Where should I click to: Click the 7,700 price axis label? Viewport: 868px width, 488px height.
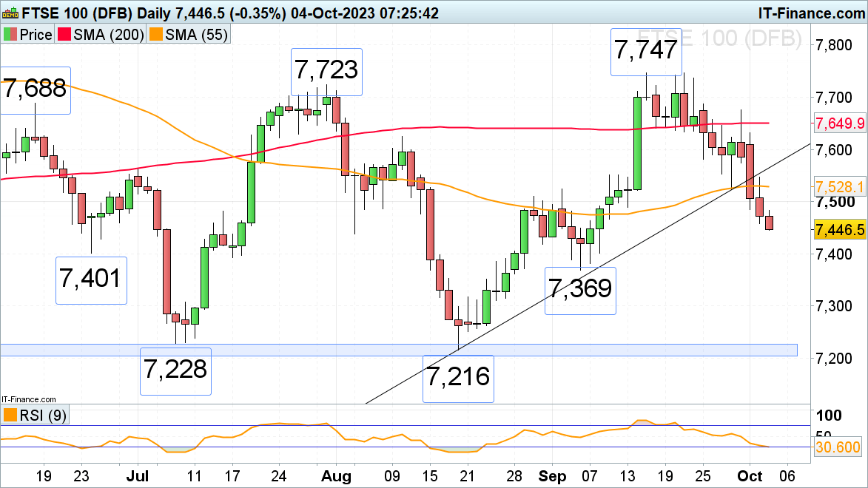(834, 98)
